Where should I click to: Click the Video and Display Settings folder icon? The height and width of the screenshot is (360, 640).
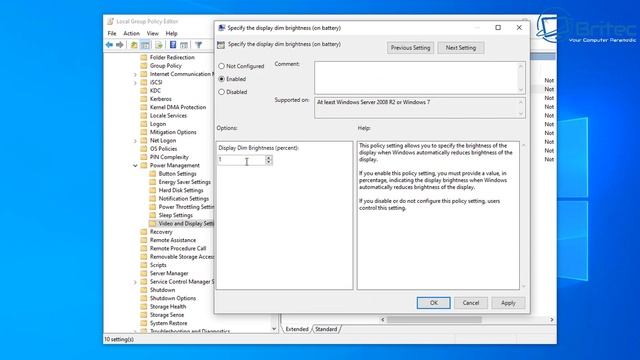[153, 223]
